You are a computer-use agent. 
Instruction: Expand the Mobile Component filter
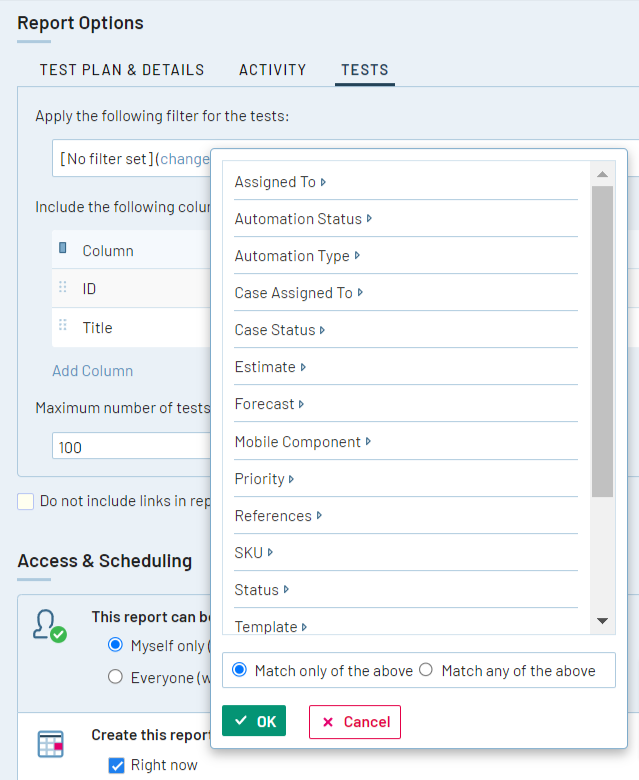[302, 442]
